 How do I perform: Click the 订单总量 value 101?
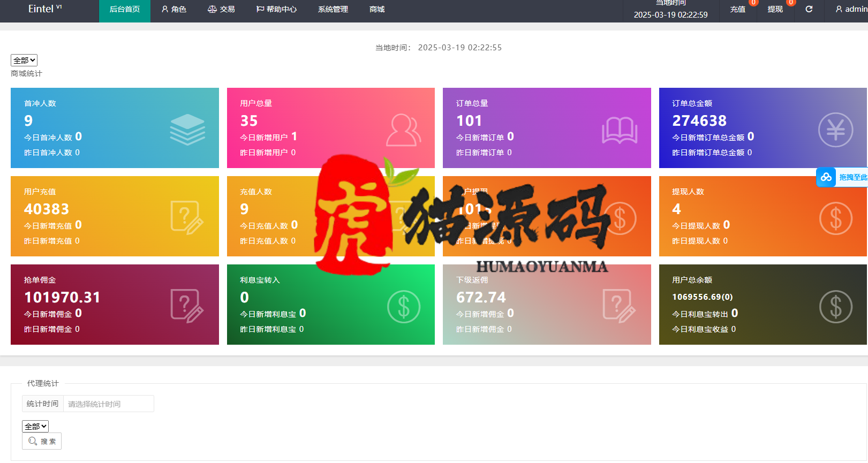point(469,121)
